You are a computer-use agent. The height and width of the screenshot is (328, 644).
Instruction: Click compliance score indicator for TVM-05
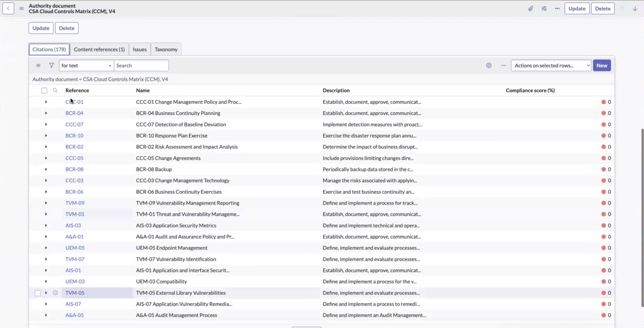(604, 293)
